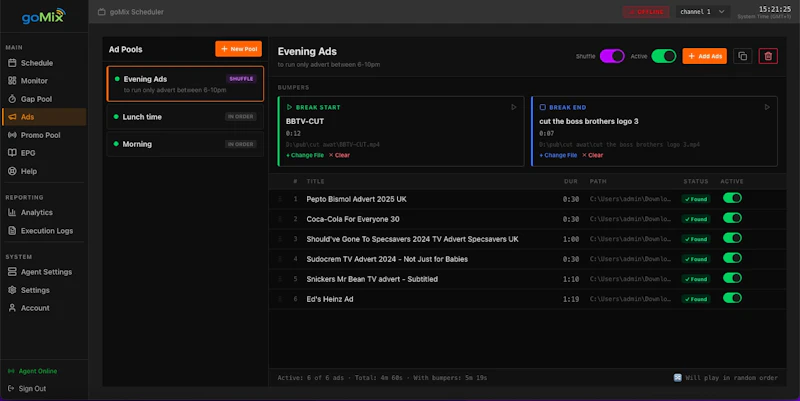The height and width of the screenshot is (401, 800).
Task: Open the channel 1 dropdown
Action: pos(703,12)
